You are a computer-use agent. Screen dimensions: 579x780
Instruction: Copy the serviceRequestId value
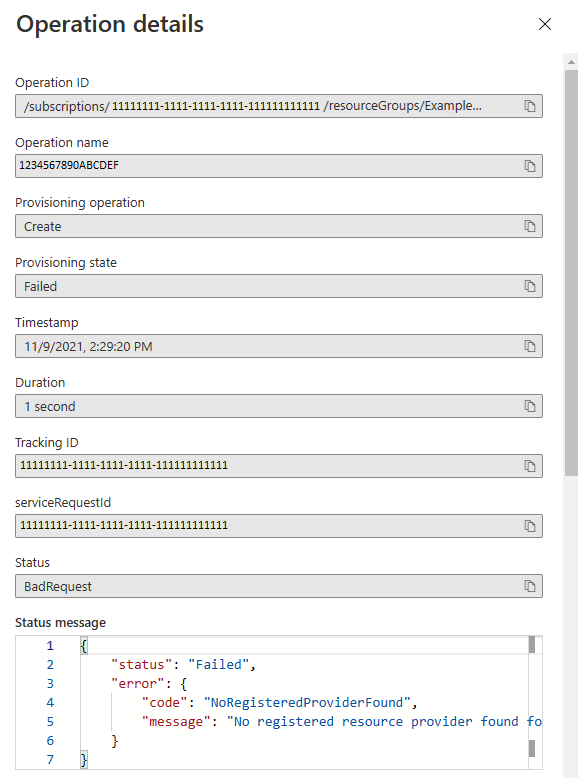coord(530,526)
